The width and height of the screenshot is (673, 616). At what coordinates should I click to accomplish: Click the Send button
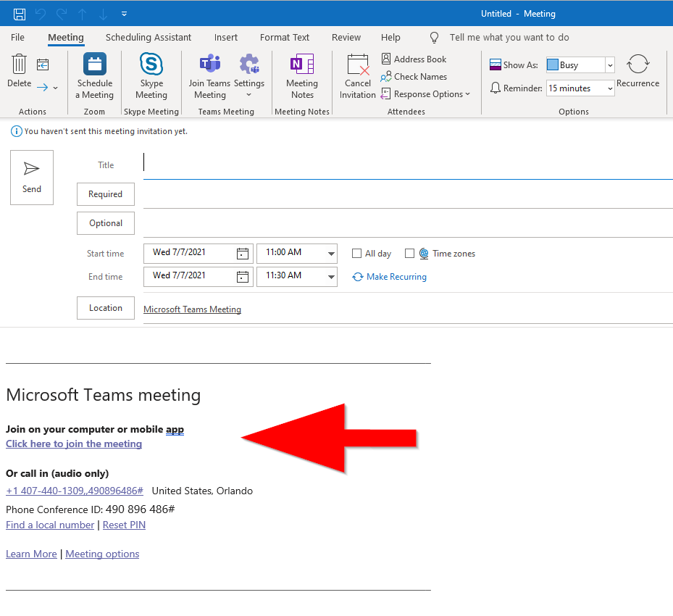(32, 178)
